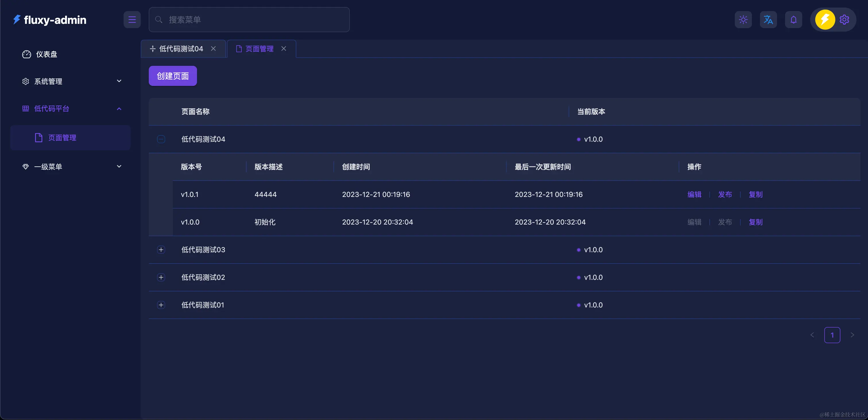The image size is (868, 420).
Task: Click the sidebar collapse hamburger icon
Action: click(x=132, y=20)
